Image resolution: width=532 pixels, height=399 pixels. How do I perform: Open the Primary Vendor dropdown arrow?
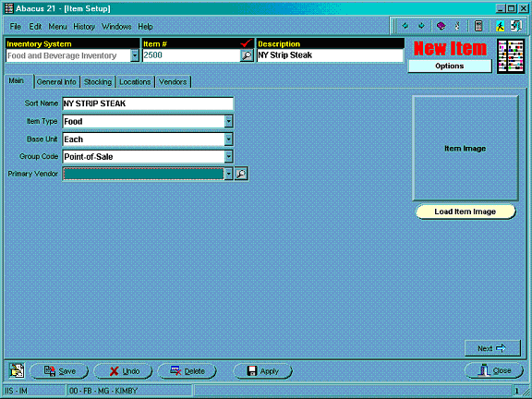click(x=229, y=174)
